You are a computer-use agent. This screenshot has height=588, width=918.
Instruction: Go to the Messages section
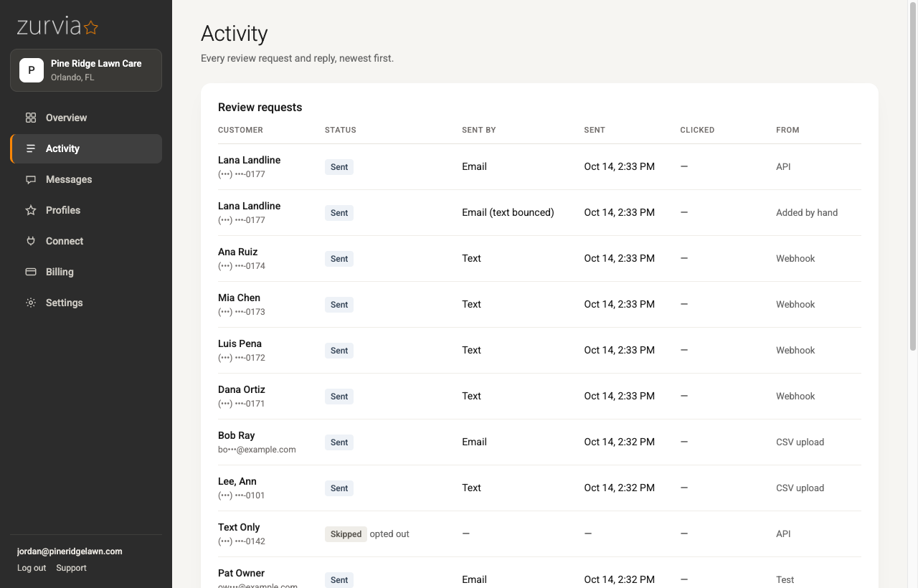(86, 179)
